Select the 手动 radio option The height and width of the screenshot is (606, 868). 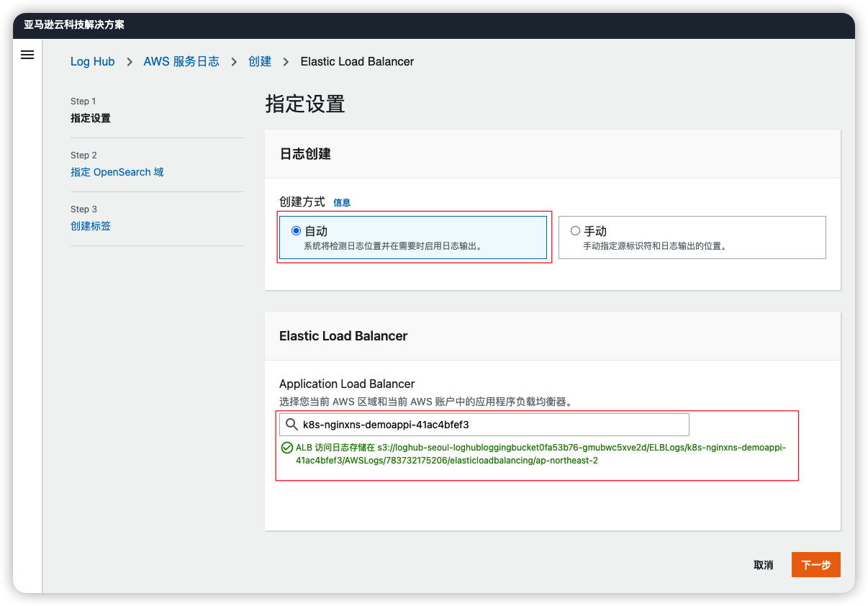coord(575,231)
